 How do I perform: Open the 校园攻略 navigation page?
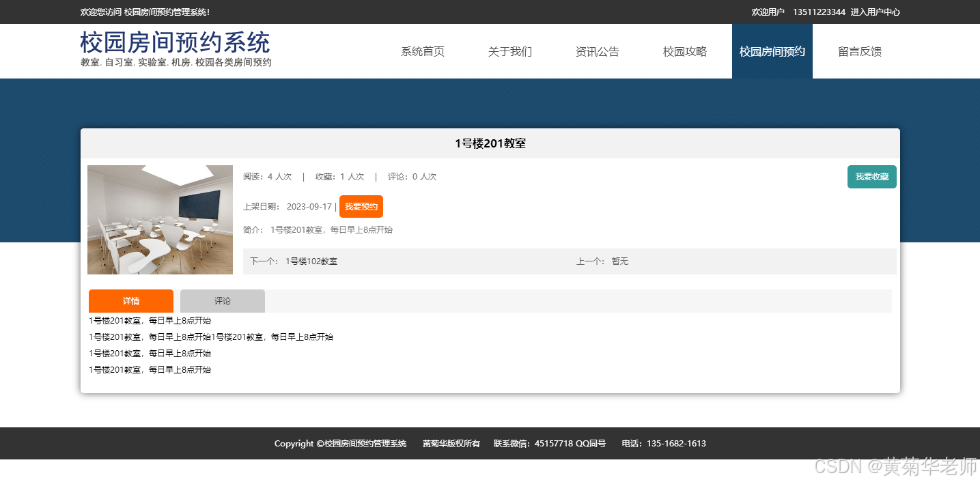pyautogui.click(x=685, y=51)
